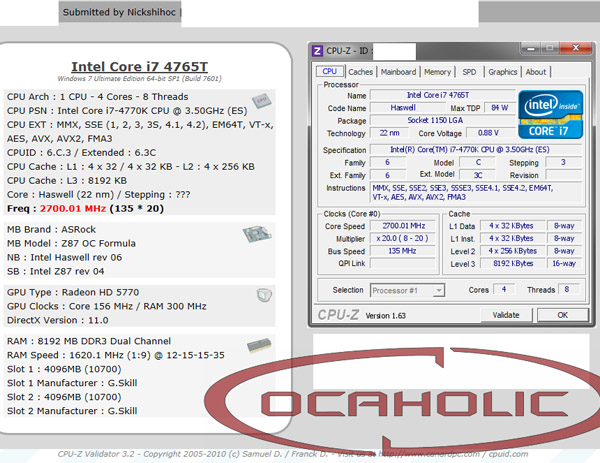Click the Threads count field showing 8
This screenshot has width=600, height=463.
(568, 289)
